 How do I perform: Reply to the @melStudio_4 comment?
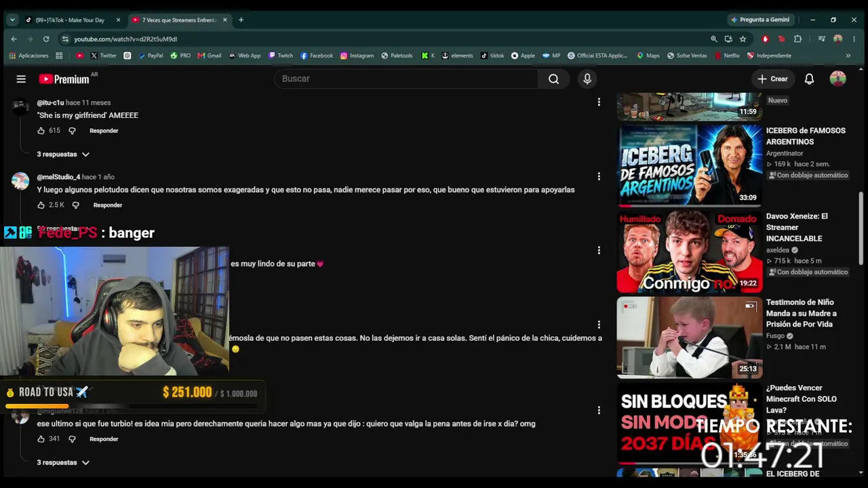pyautogui.click(x=108, y=205)
